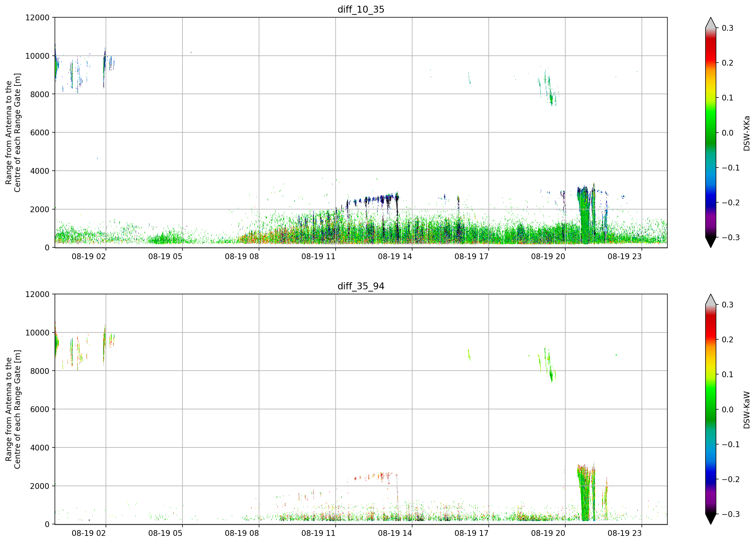This screenshot has width=756, height=543.
Task: Select '08-19 17' tick under diff_35_94 plot
Action: coord(471,533)
